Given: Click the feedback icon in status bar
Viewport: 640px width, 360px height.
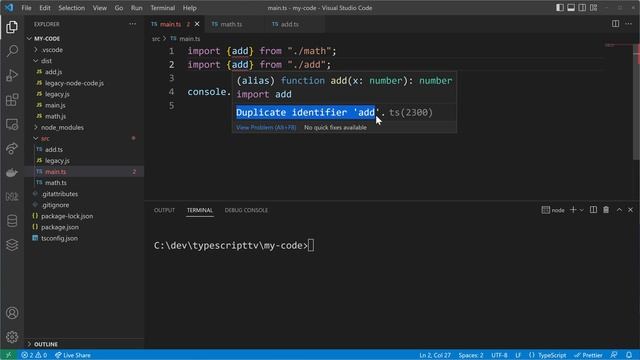Looking at the screenshot, I should point(614,355).
